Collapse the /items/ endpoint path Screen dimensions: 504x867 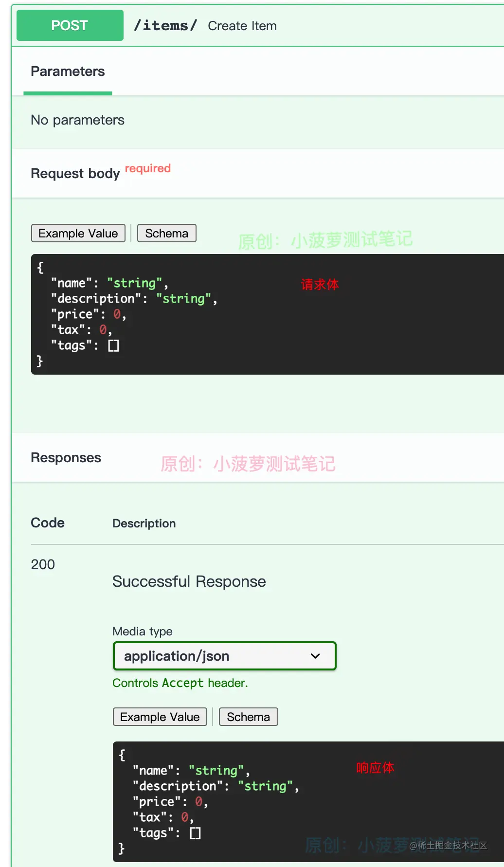click(165, 25)
